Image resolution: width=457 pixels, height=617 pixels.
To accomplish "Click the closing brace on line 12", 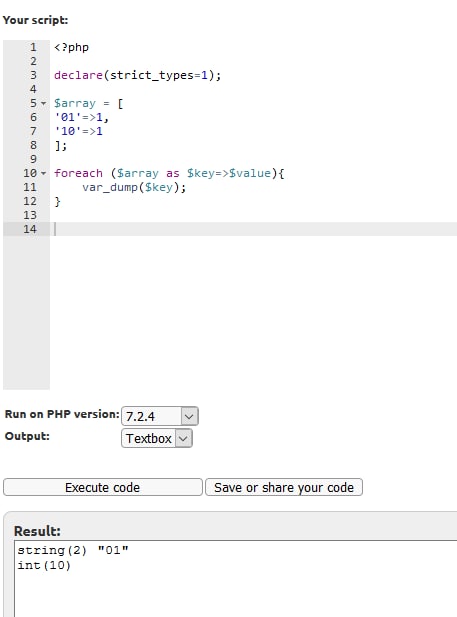I will [x=57, y=201].
